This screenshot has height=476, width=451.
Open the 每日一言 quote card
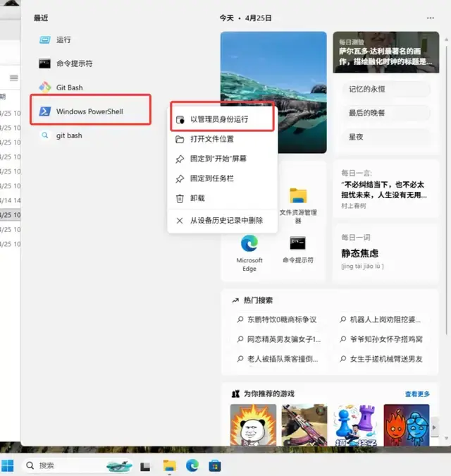(x=385, y=189)
